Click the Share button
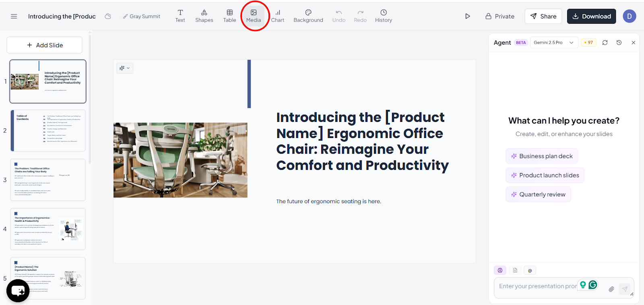The width and height of the screenshot is (644, 305). [543, 16]
